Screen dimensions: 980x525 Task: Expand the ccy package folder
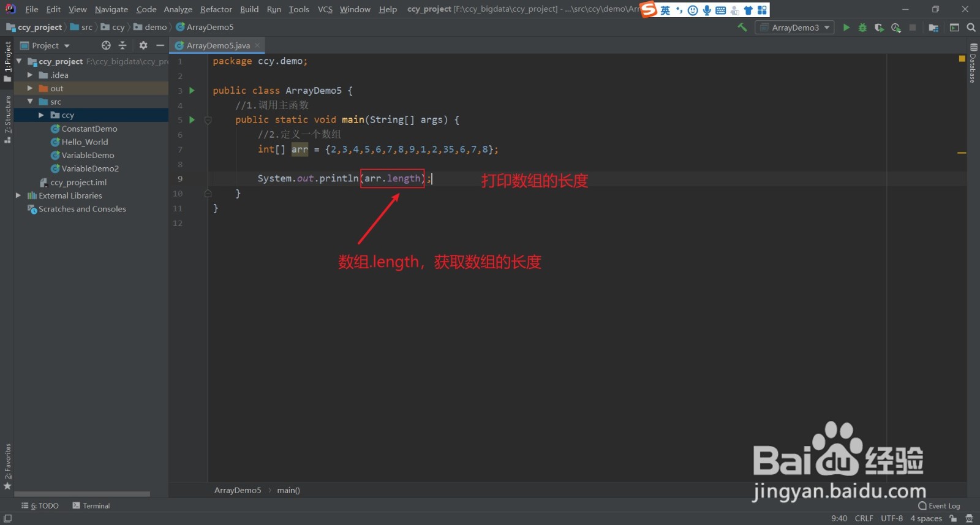(x=41, y=115)
